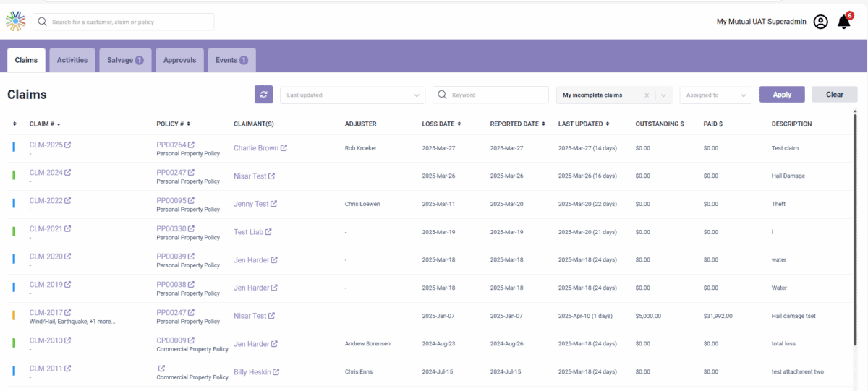Open external link icon beside PP00264
868x391 pixels.
(x=191, y=145)
